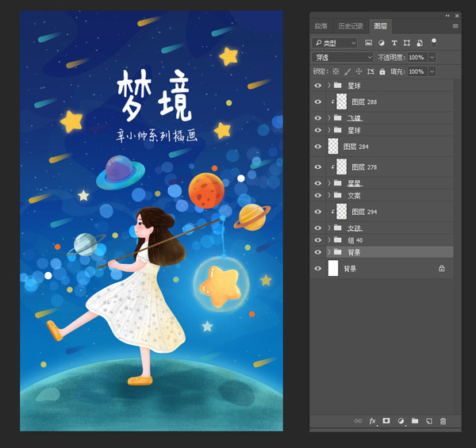The width and height of the screenshot is (476, 448).
Task: Select thumbnail of 图层 288
Action: [x=342, y=101]
